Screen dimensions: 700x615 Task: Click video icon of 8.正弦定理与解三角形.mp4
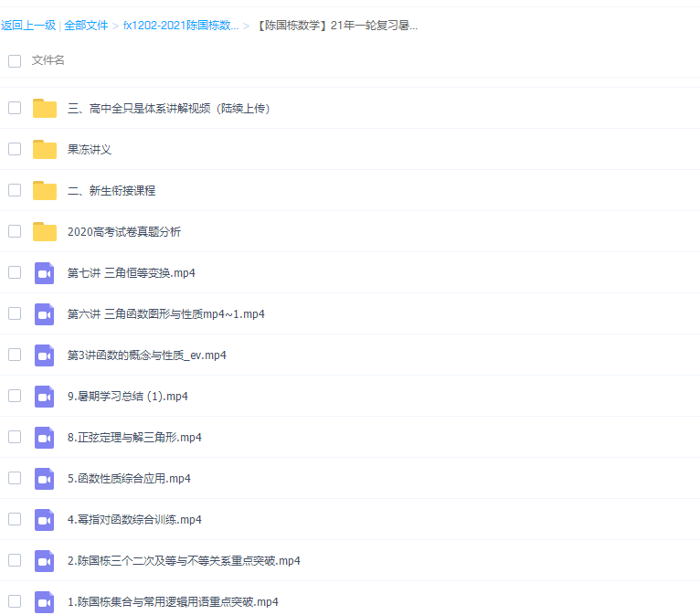44,437
